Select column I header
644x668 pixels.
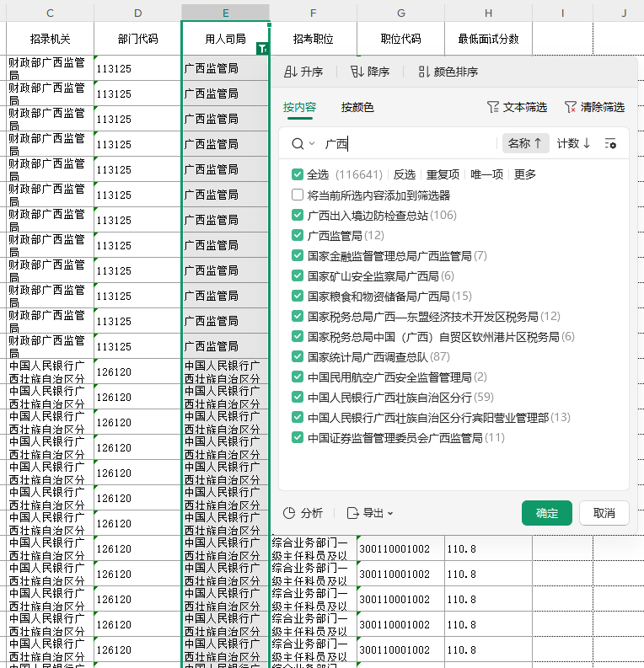pos(562,13)
